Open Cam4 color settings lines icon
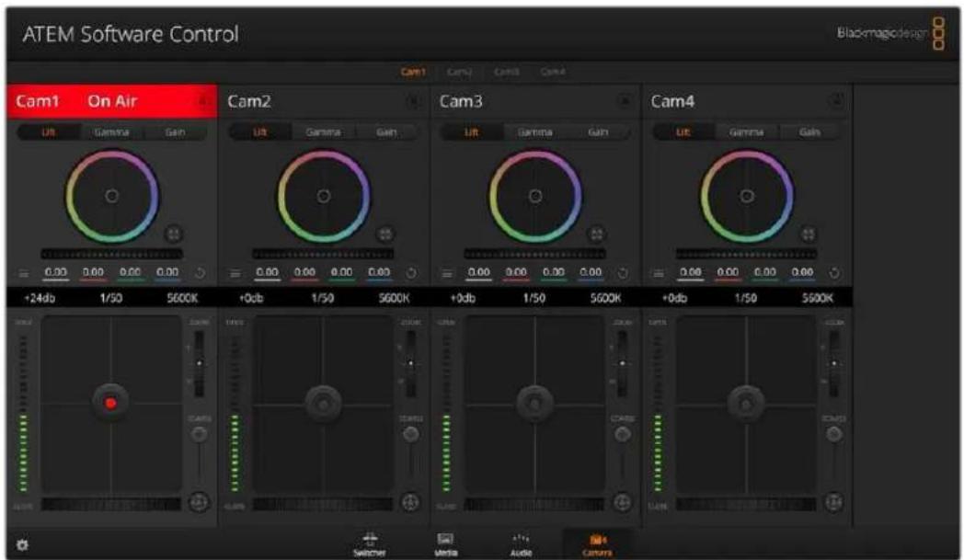Screen dimensions: 964x560 pos(659,273)
